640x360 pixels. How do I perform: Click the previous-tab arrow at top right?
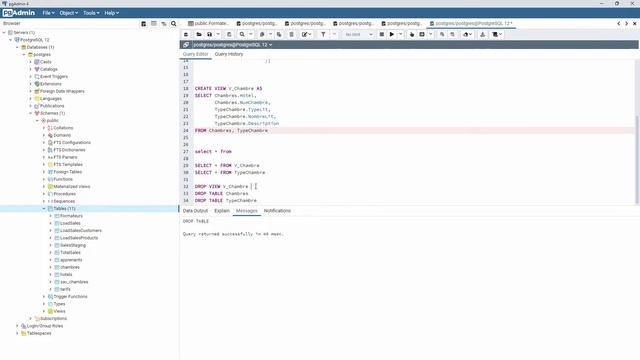tap(618, 24)
